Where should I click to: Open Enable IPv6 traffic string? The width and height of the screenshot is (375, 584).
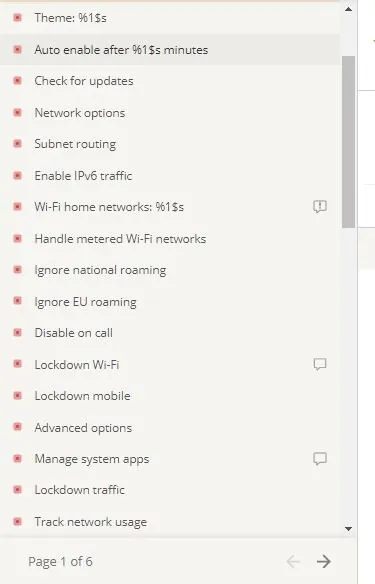[170, 175]
